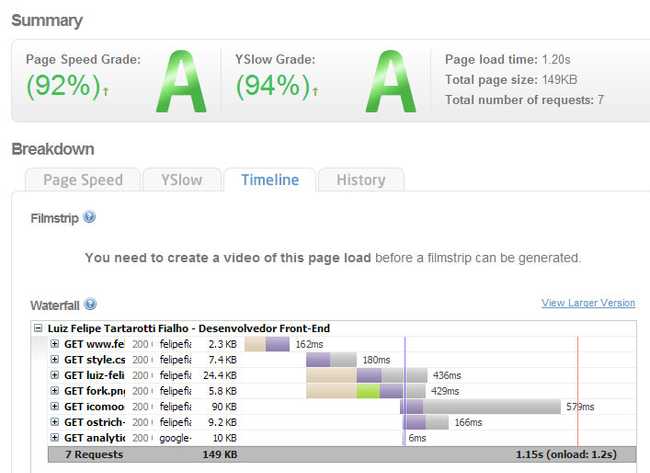Select the Timeline tab
Viewport: 650px width, 473px height.
click(269, 180)
